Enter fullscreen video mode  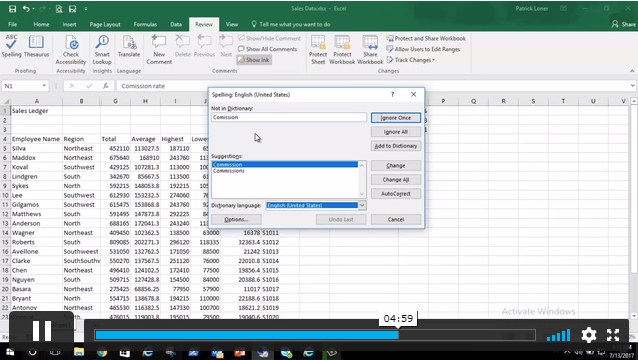point(613,335)
